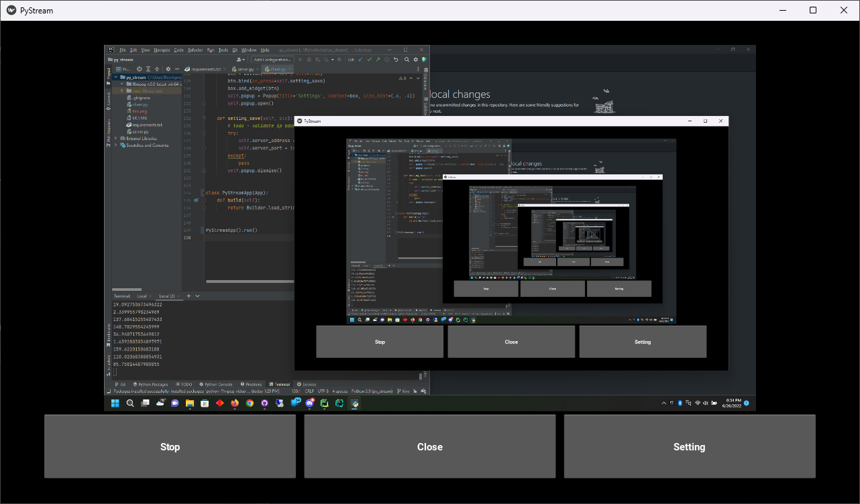Open the terminal sessions dropdown chevron
Image resolution: width=860 pixels, height=504 pixels.
(x=197, y=296)
